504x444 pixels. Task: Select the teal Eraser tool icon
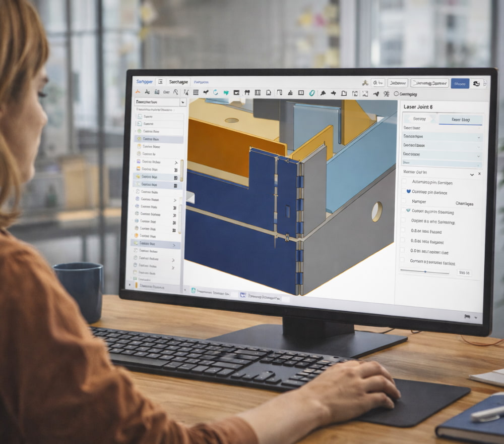pos(310,92)
